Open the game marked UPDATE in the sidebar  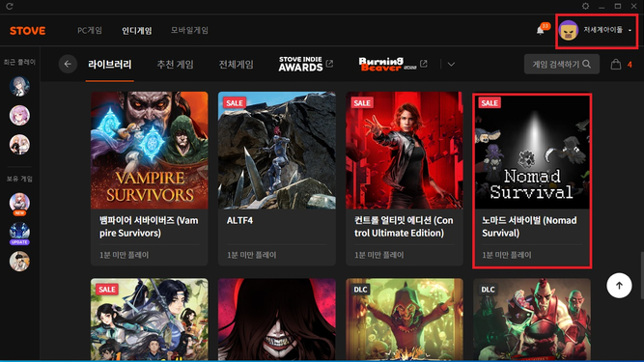click(19, 233)
